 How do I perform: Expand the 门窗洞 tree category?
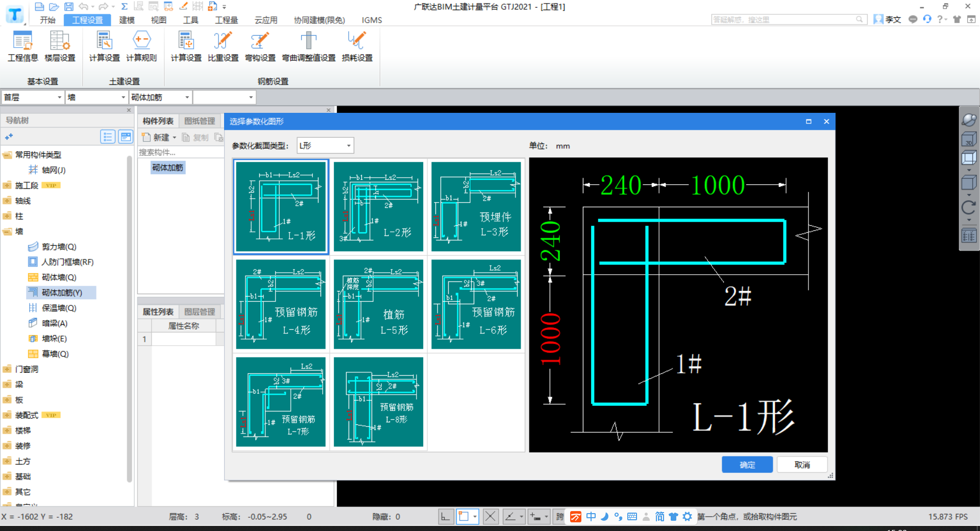(7, 369)
